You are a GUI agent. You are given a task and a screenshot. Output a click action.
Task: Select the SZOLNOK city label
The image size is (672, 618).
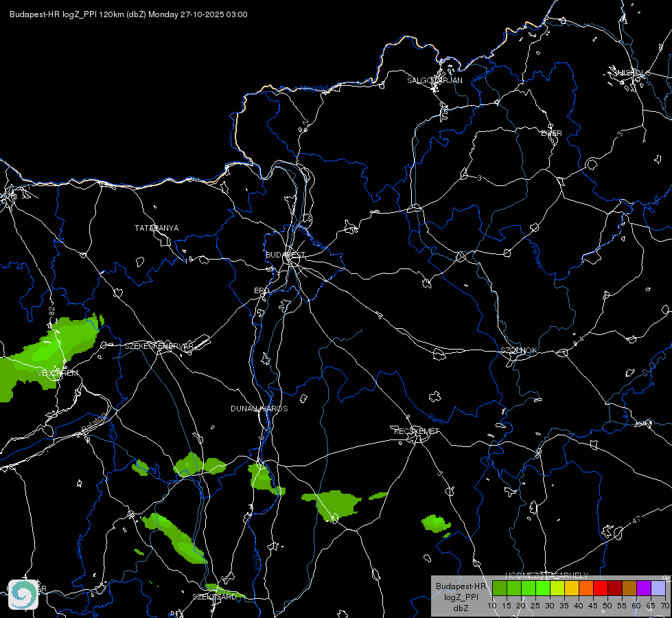[518, 350]
